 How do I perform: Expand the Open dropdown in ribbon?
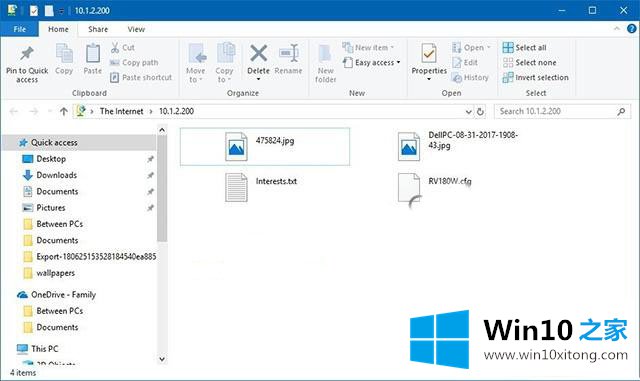[x=471, y=48]
